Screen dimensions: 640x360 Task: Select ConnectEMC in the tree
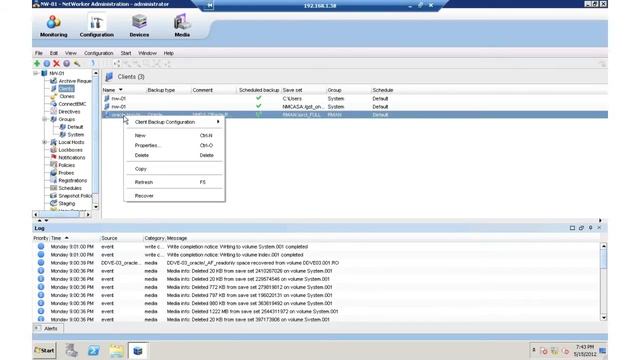[72, 104]
